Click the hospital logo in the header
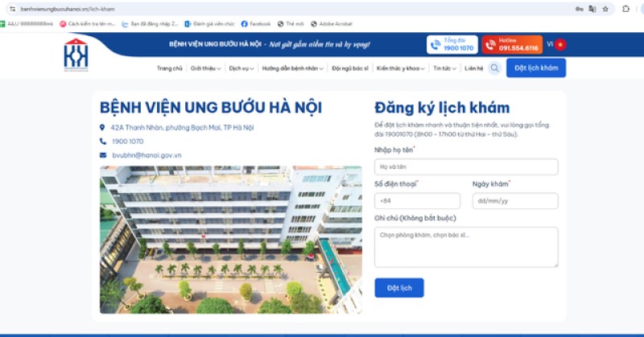The width and height of the screenshot is (644, 337). (x=76, y=55)
